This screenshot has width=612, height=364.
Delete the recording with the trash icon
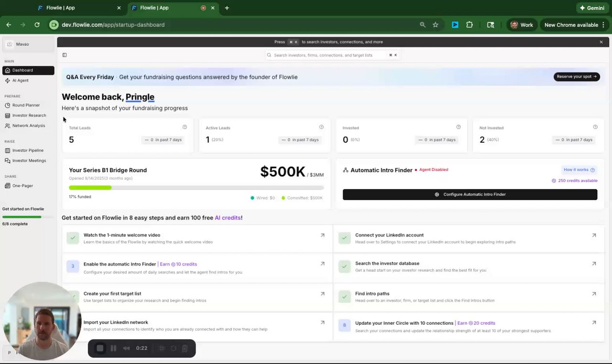tap(185, 349)
